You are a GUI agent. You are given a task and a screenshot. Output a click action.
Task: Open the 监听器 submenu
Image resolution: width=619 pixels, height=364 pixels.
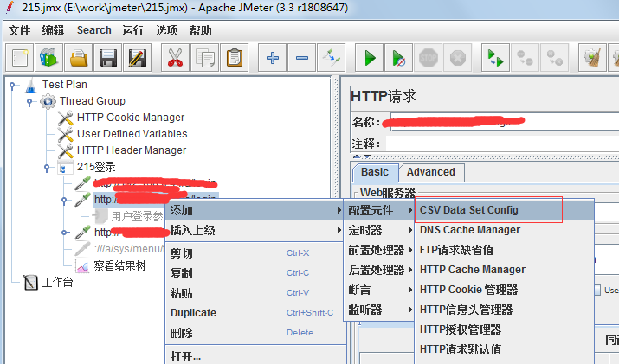click(380, 310)
